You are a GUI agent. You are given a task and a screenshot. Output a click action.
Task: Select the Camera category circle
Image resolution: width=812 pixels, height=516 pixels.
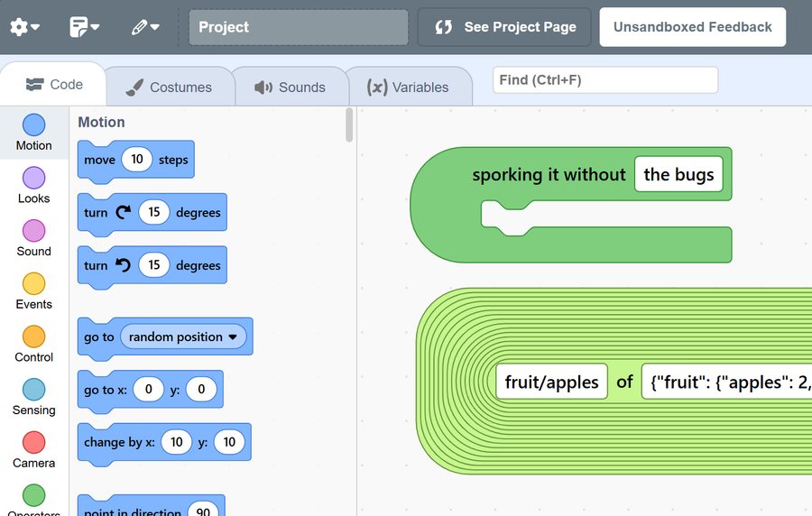(33, 443)
